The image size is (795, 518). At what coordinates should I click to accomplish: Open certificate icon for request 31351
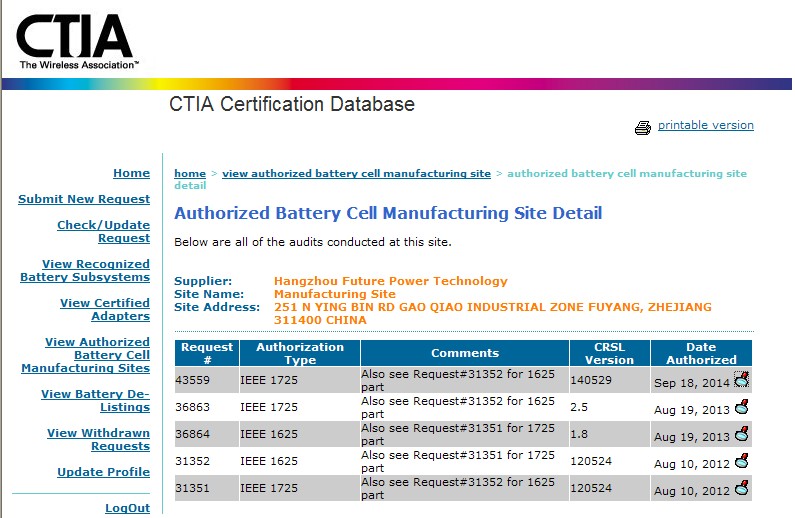point(742,488)
